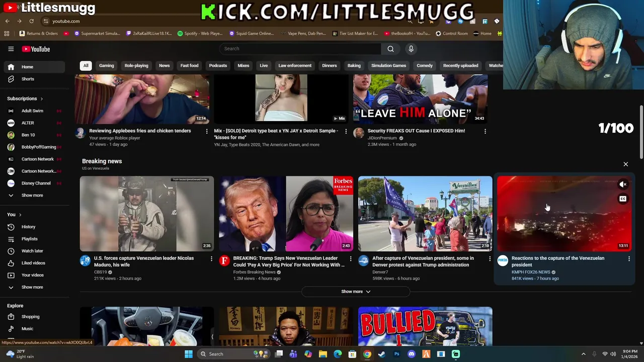Open ALTER subscription channel
Image resolution: width=644 pixels, height=362 pixels.
[x=34, y=123]
